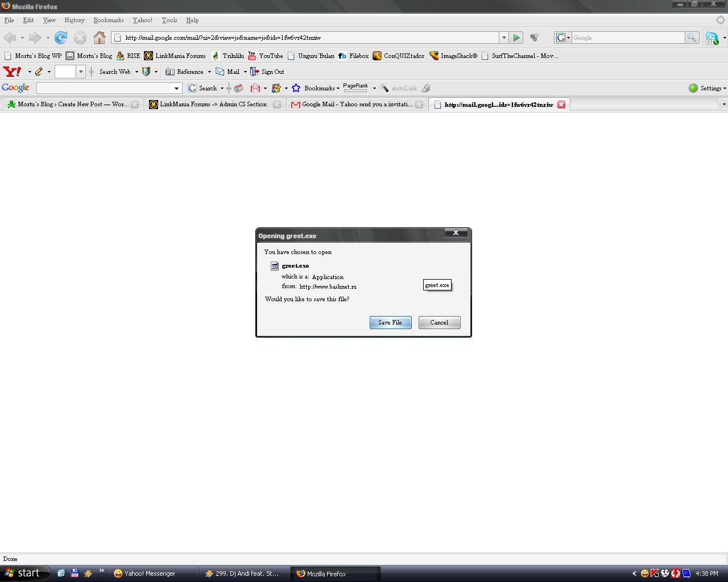This screenshot has width=728, height=582.
Task: Expand Yahoo toolbar search field dropdown
Action: pos(80,72)
